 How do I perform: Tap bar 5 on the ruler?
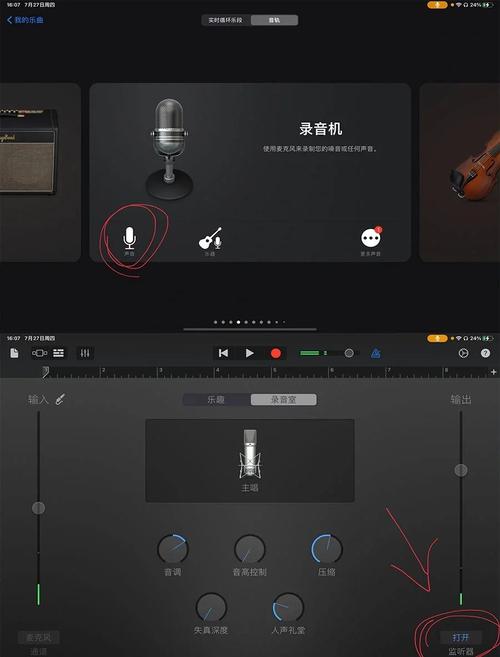[x=275, y=371]
